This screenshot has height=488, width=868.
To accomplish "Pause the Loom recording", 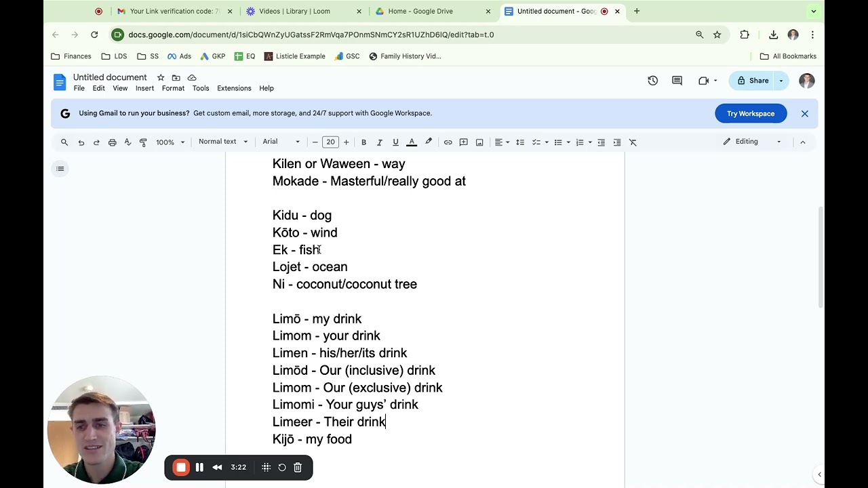I will pyautogui.click(x=199, y=467).
